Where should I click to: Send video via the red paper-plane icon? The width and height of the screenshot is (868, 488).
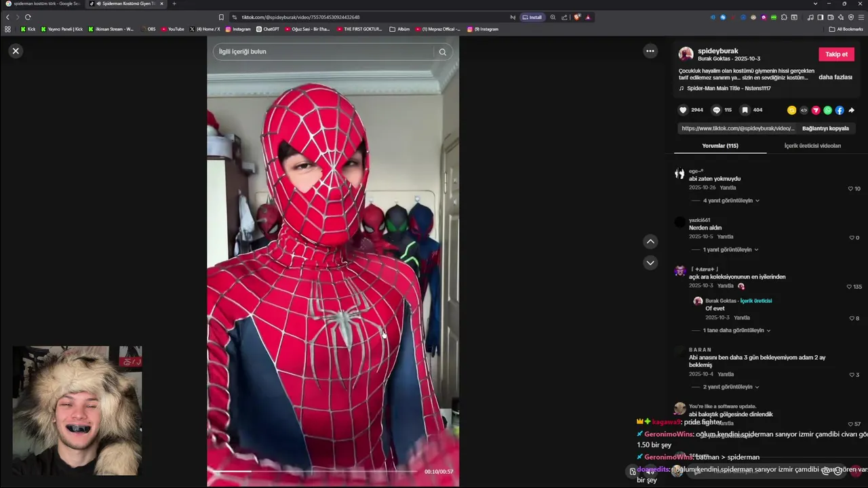tap(816, 110)
